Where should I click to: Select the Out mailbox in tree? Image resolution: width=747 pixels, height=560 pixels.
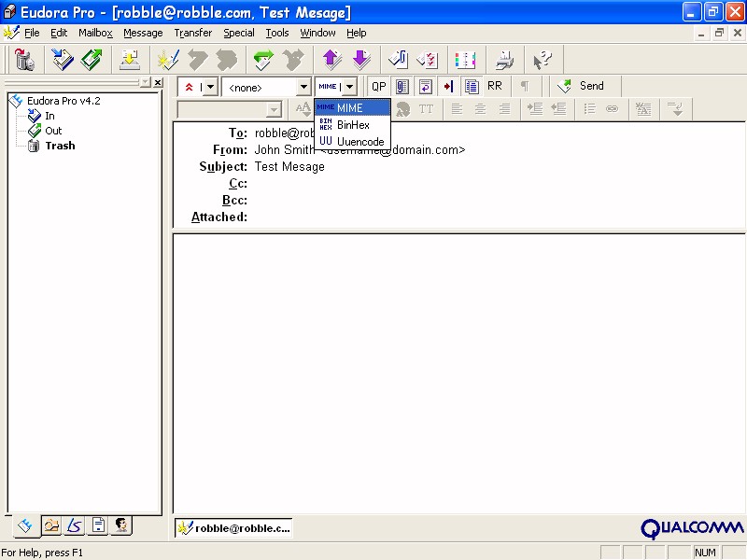point(53,131)
